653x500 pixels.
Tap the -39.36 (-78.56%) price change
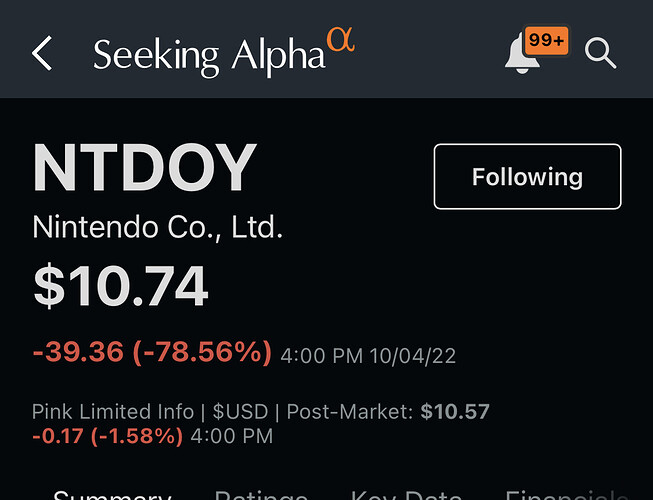pyautogui.click(x=152, y=352)
